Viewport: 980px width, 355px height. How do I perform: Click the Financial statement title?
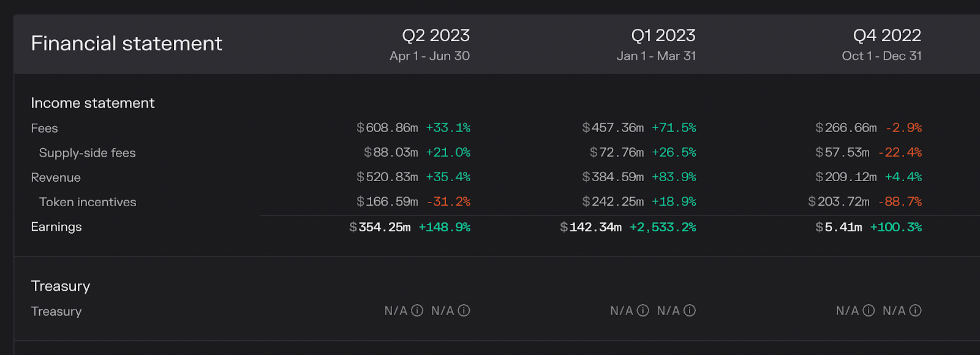click(x=127, y=43)
